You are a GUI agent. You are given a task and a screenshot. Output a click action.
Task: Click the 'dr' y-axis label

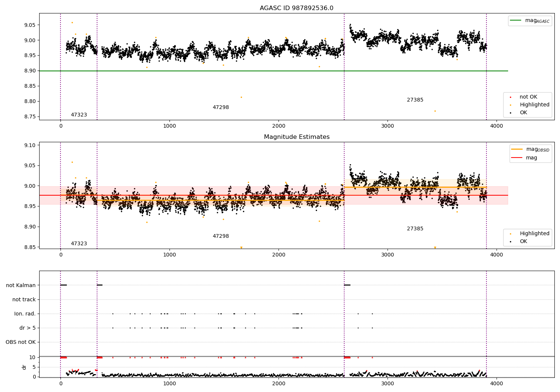tap(24, 367)
